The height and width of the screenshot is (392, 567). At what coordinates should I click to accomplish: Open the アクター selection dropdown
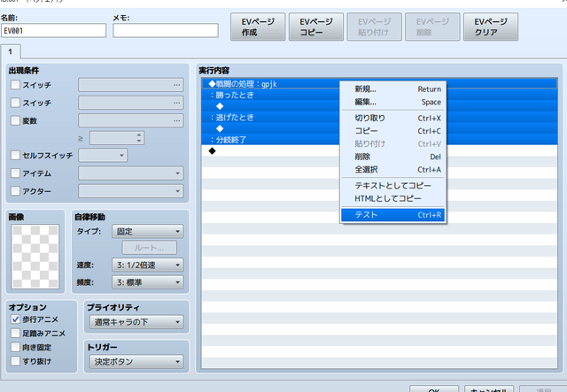(x=130, y=191)
